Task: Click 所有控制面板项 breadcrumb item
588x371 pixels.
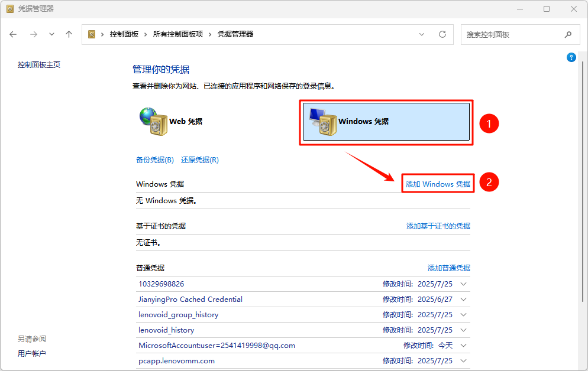Action: (x=177, y=34)
